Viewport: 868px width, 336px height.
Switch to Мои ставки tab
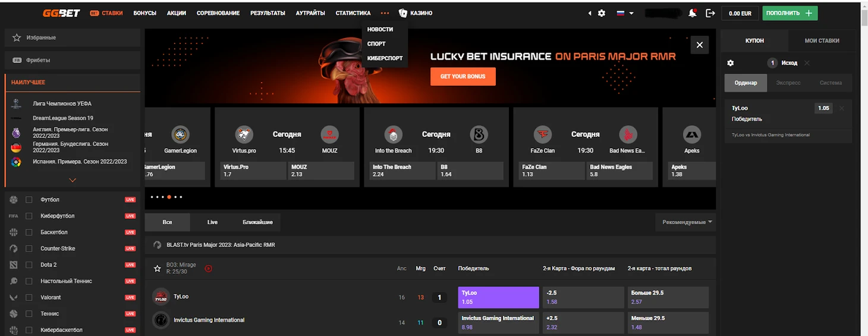(822, 40)
